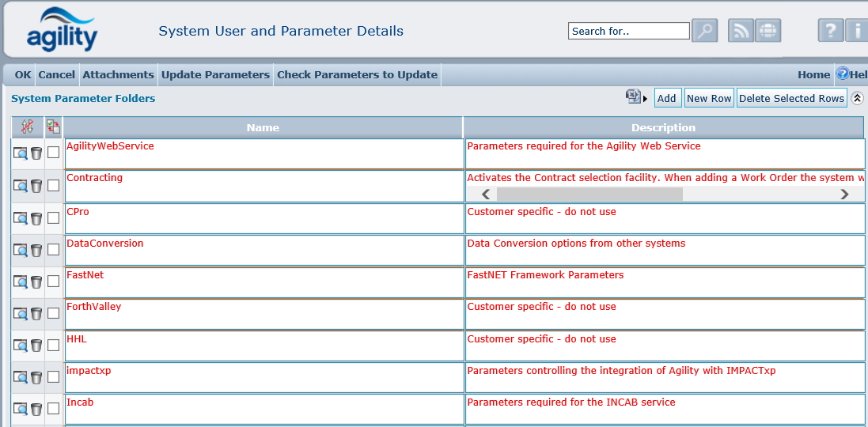This screenshot has width=868, height=427.
Task: Select the DataConversion row checkbox
Action: click(x=53, y=249)
